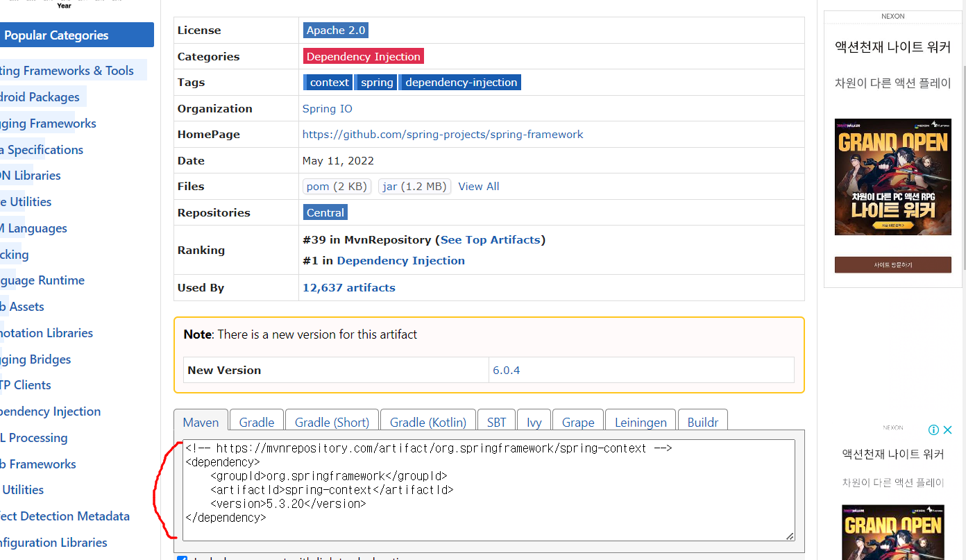Screen dimensions: 966x560
Task: Open the Web Frameworks sidebar category
Action: 38,464
